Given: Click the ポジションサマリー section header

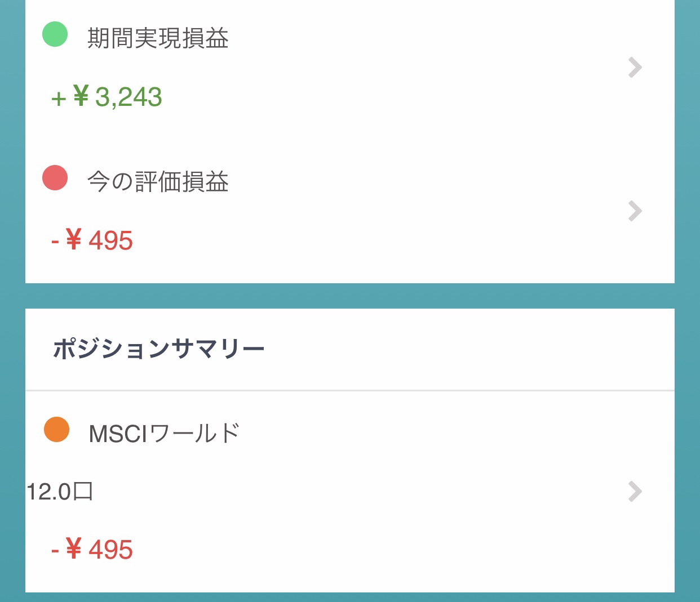Looking at the screenshot, I should coord(158,349).
